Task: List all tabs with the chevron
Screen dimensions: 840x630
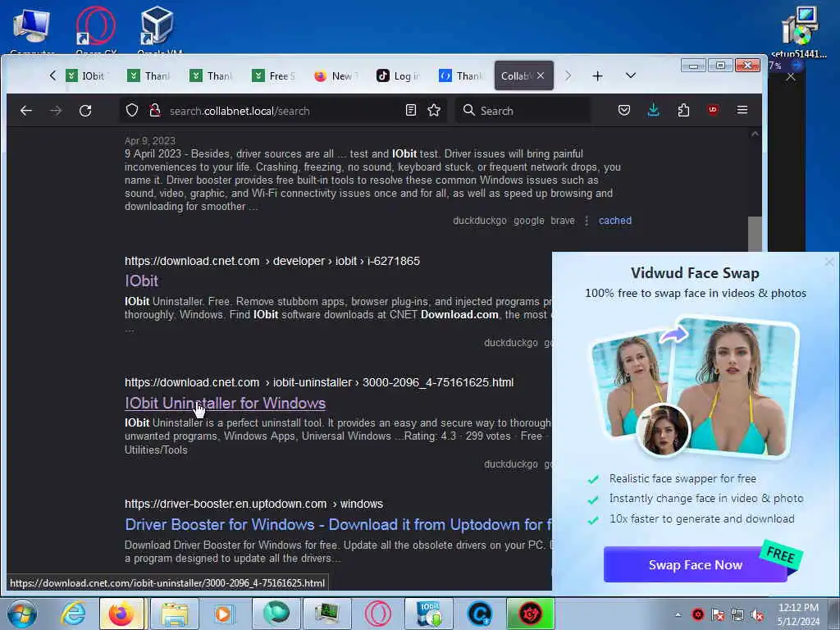Action: (x=631, y=75)
